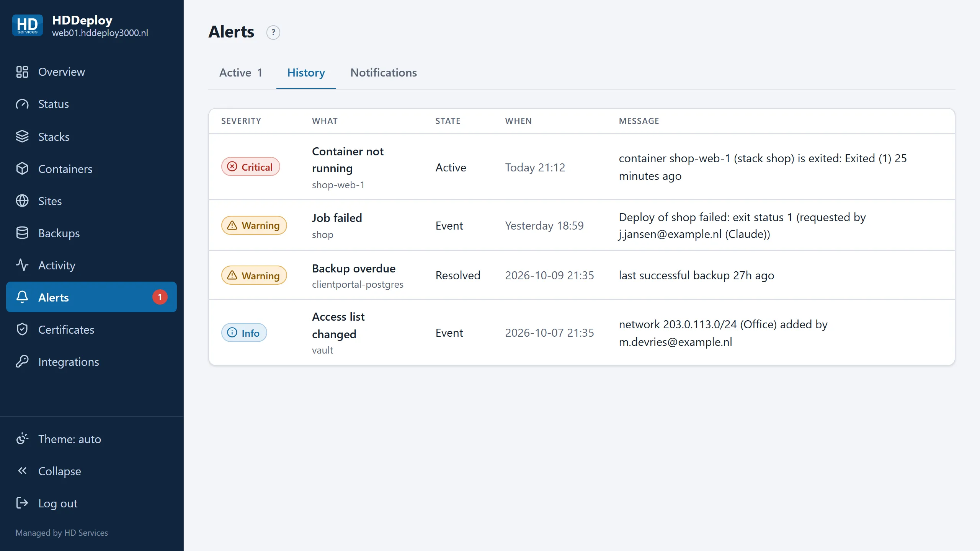Open the Notifications tab
Screen dimensions: 980x551
pos(384,73)
